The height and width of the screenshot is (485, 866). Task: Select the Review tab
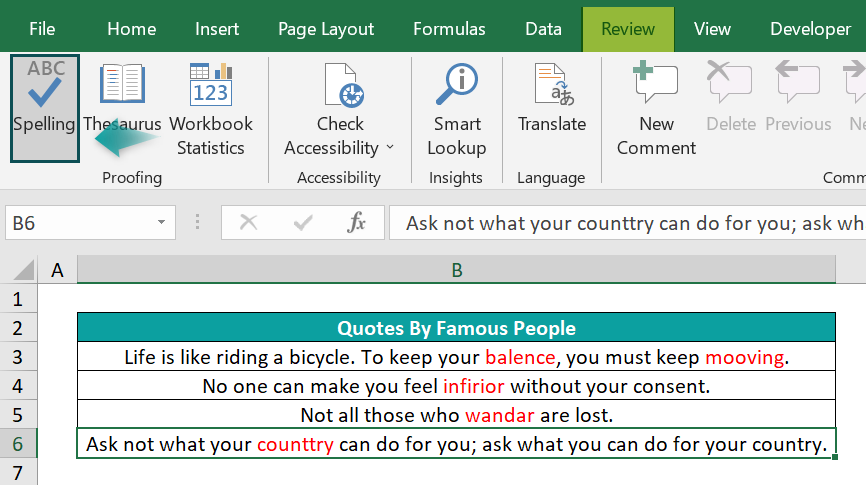tap(628, 29)
